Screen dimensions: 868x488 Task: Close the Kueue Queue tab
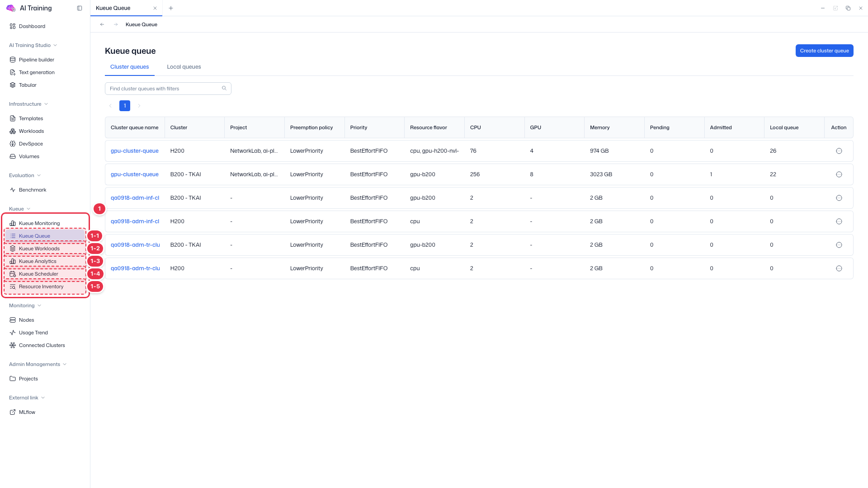click(x=155, y=8)
